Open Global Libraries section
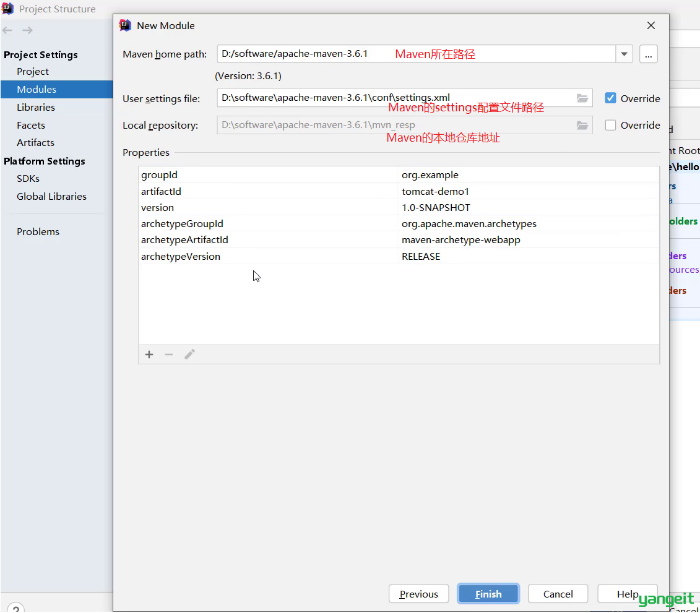The height and width of the screenshot is (613, 700). [x=51, y=196]
